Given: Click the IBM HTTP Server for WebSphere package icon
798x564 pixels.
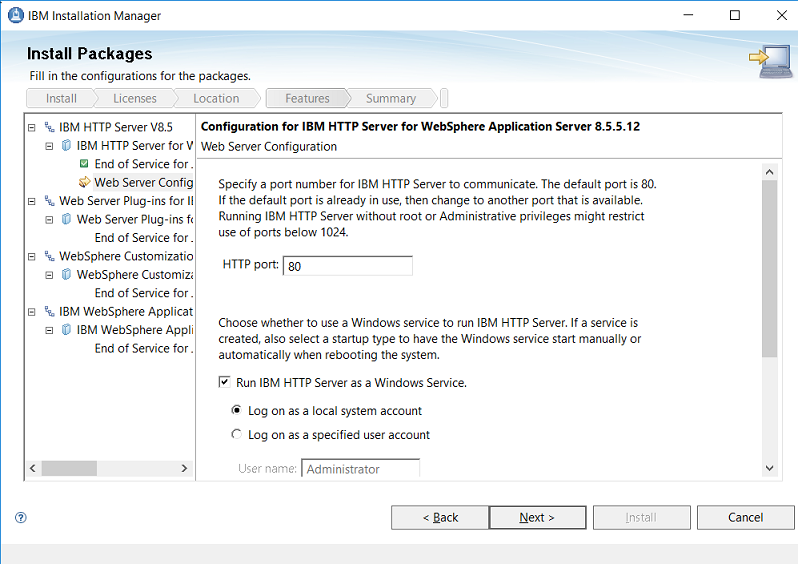Looking at the screenshot, I should click(x=66, y=146).
